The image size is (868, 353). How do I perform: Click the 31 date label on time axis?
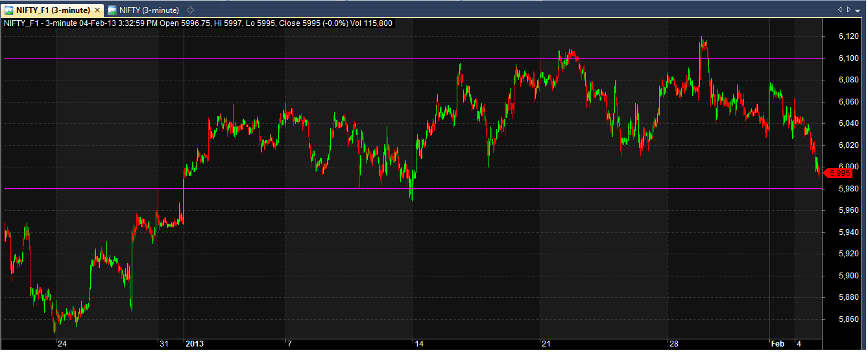165,343
